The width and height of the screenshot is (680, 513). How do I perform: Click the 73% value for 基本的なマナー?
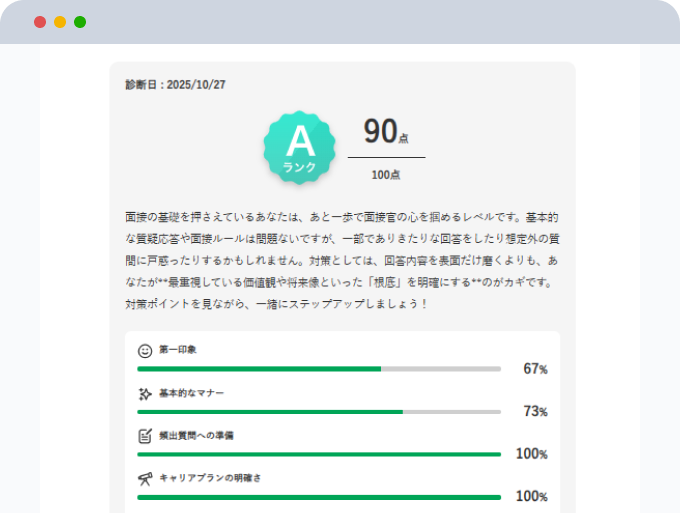(535, 411)
